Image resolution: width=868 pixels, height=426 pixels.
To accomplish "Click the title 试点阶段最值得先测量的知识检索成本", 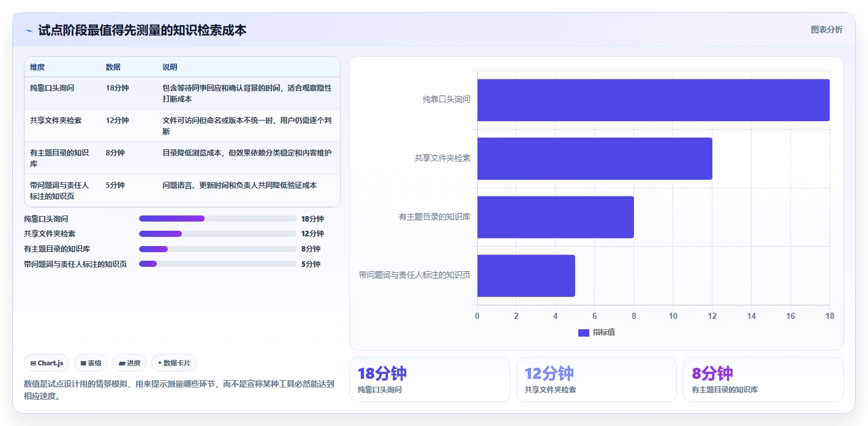I will click(x=142, y=31).
